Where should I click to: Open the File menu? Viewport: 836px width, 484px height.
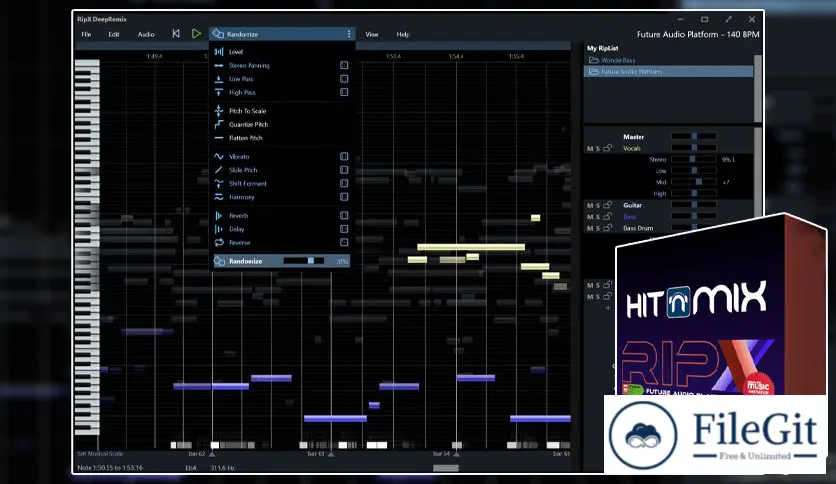coord(86,34)
